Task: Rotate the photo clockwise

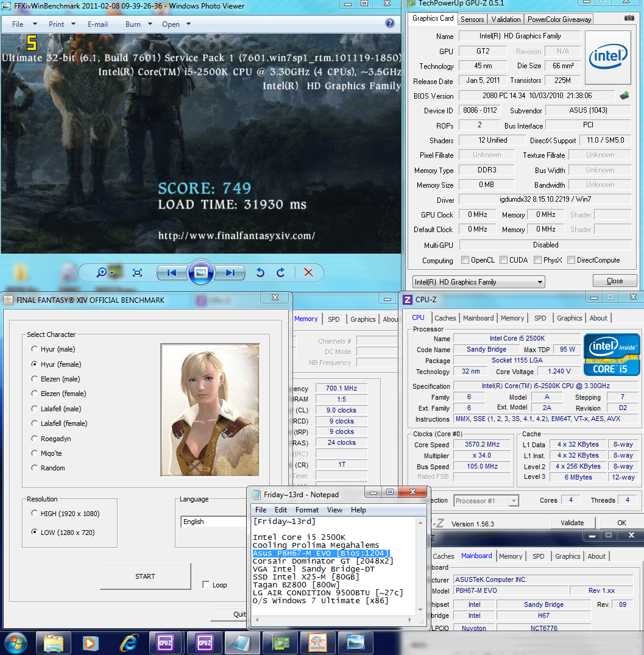Action: [281, 273]
